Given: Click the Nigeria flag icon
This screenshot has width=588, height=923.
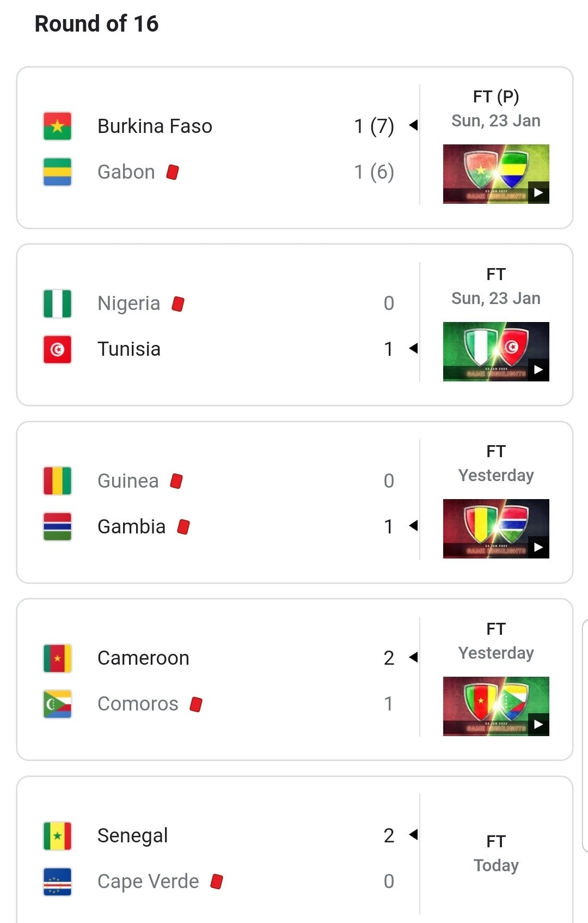Looking at the screenshot, I should [57, 303].
